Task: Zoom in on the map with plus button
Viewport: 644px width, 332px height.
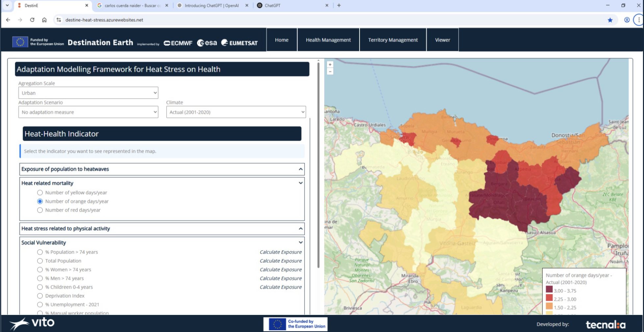Action: tap(330, 65)
